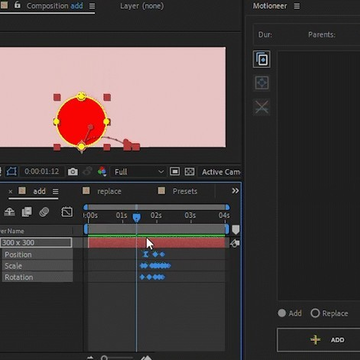The image size is (360, 360).
Task: Toggle the Region of Interest icon
Action: 175,171
